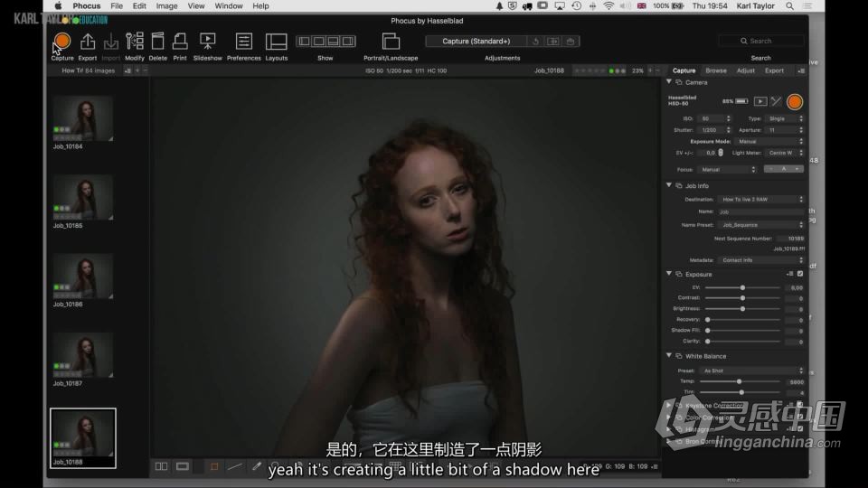Click the side-by-side compare view icon
Image resolution: width=868 pixels, height=488 pixels.
pyautogui.click(x=161, y=466)
